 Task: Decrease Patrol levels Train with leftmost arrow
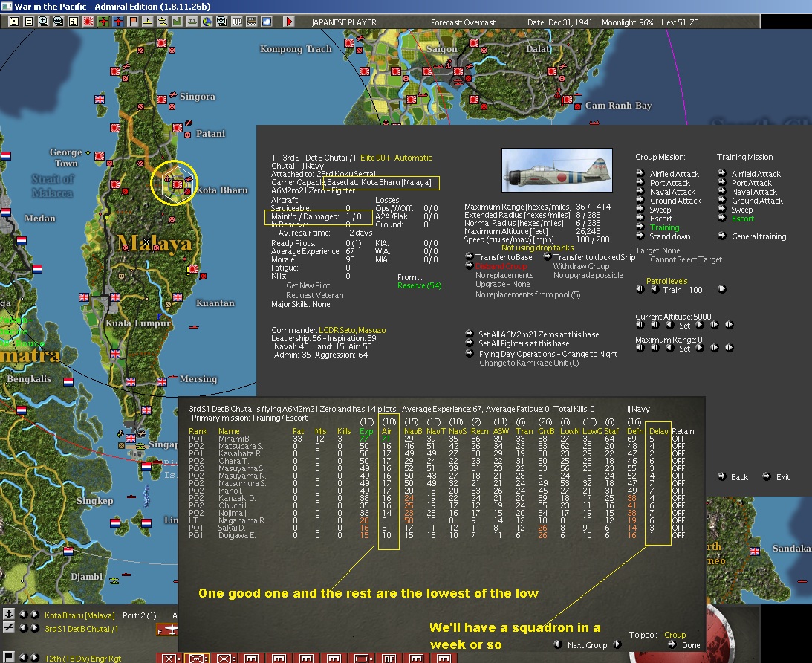[640, 289]
